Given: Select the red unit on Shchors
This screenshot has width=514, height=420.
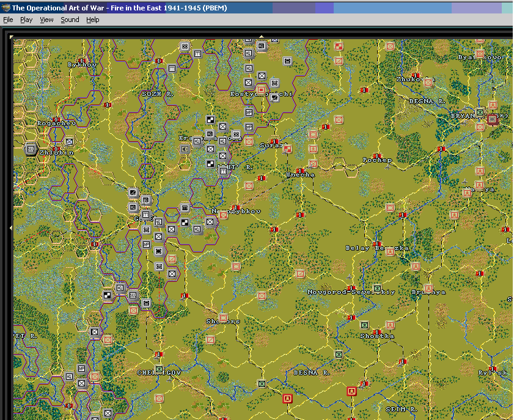Looking at the screenshot, I should click(223, 318).
